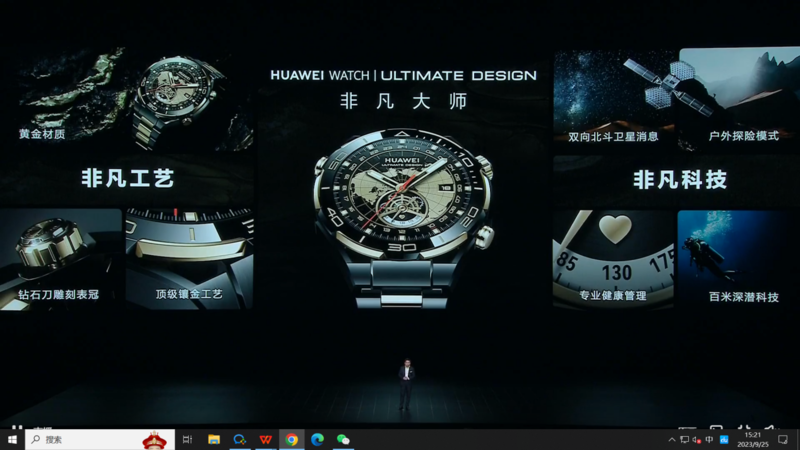Click the 非凡大师 subtitle text
Viewport: 800px width, 450px height.
(x=404, y=101)
